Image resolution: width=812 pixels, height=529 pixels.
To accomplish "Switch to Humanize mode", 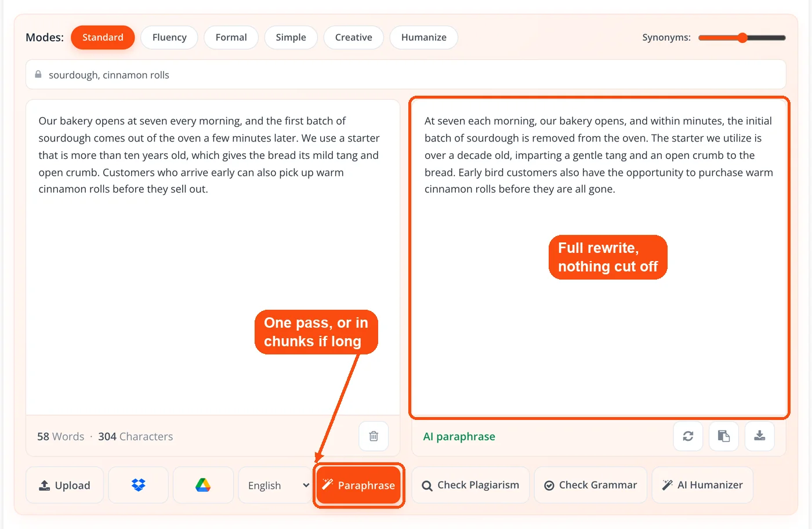I will tap(423, 37).
